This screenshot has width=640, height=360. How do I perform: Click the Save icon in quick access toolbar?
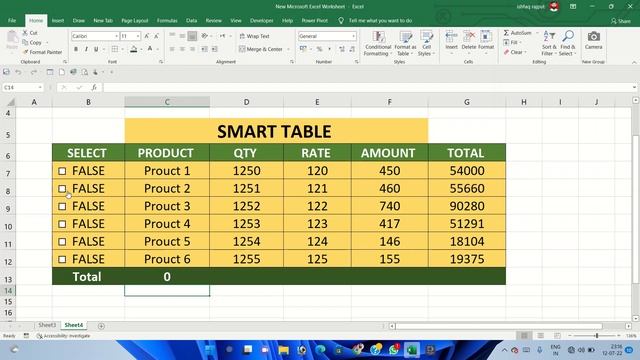point(6,72)
